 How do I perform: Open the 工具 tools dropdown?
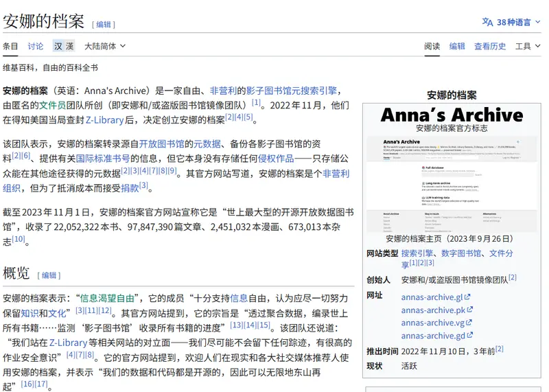[528, 46]
